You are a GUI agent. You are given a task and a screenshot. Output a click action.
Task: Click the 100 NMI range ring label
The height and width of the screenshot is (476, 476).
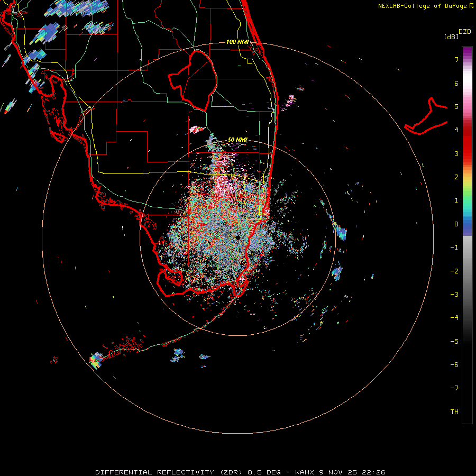(x=237, y=42)
